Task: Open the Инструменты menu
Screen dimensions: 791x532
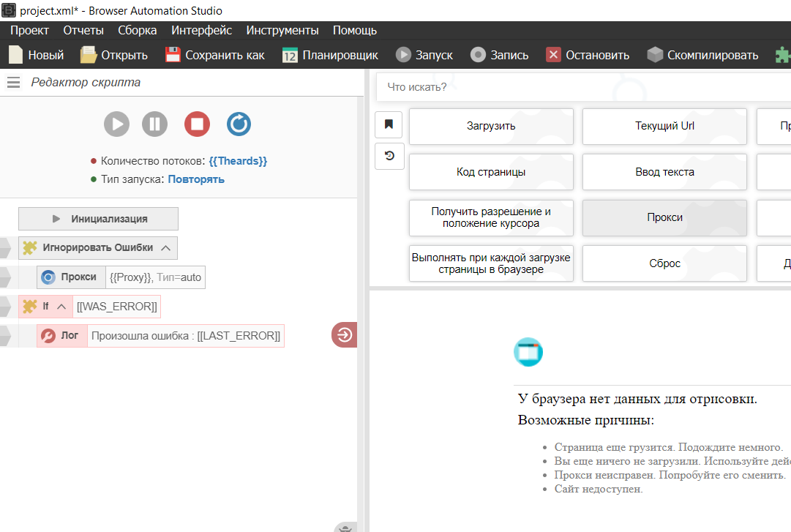Action: 282,30
